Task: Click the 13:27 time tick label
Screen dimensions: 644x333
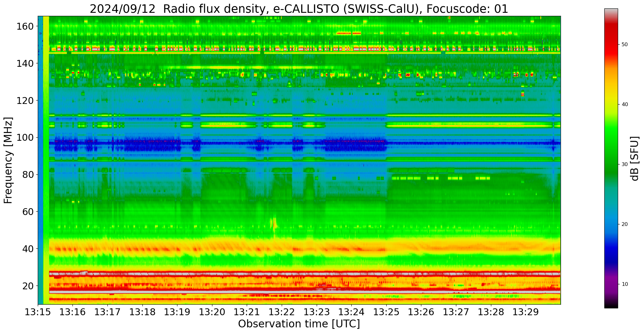Action: point(456,312)
